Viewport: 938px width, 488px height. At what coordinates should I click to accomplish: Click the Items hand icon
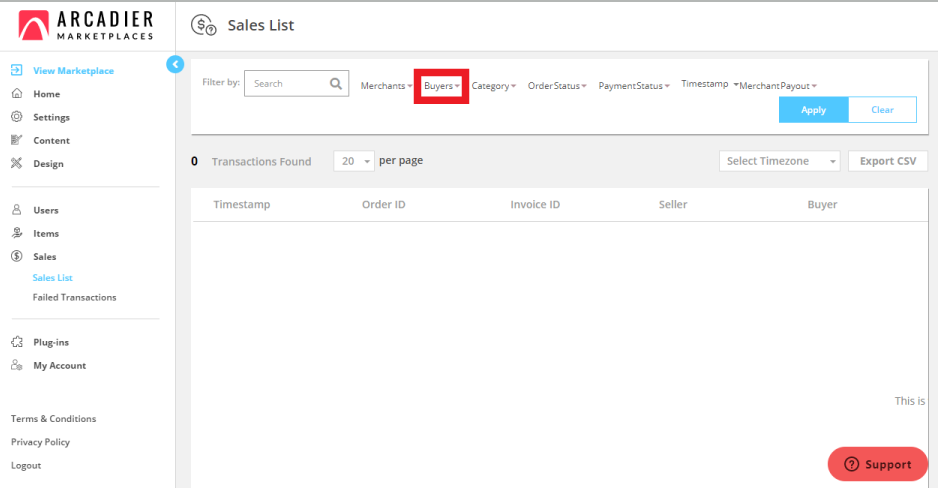tap(17, 233)
